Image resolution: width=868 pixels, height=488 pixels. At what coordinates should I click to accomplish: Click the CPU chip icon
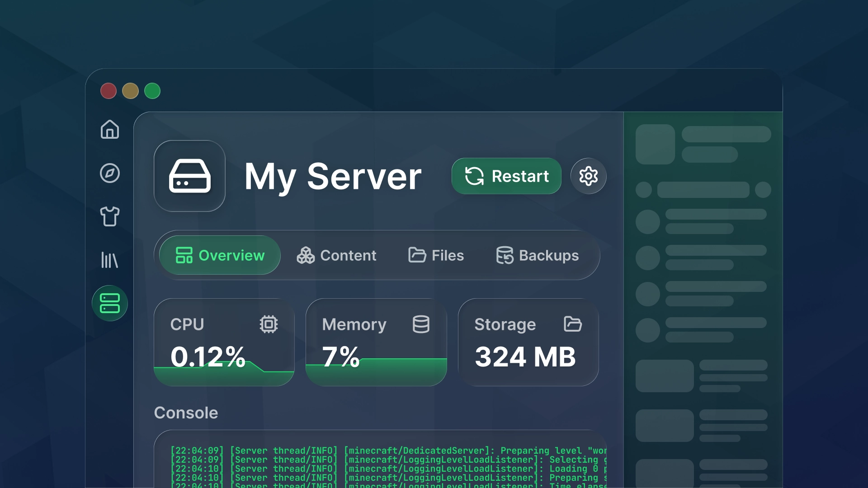point(269,324)
